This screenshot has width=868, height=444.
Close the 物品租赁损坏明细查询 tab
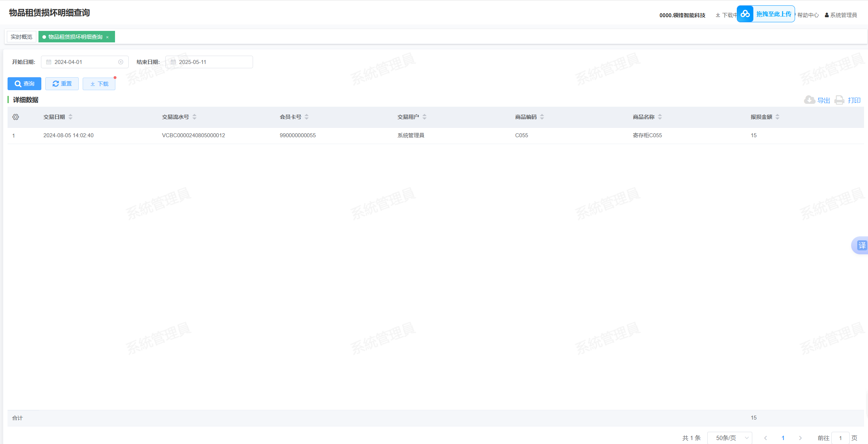(107, 37)
